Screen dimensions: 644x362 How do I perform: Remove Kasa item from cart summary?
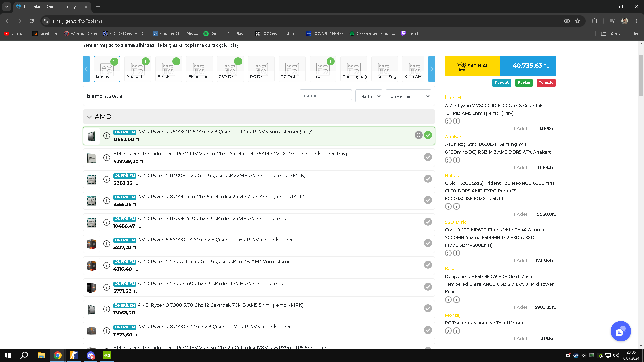(448, 300)
